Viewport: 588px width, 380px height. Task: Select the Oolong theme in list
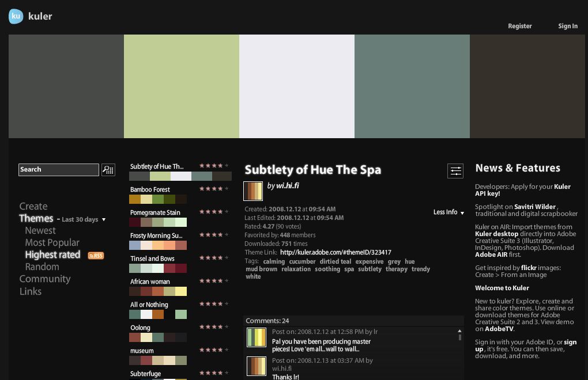pos(141,328)
